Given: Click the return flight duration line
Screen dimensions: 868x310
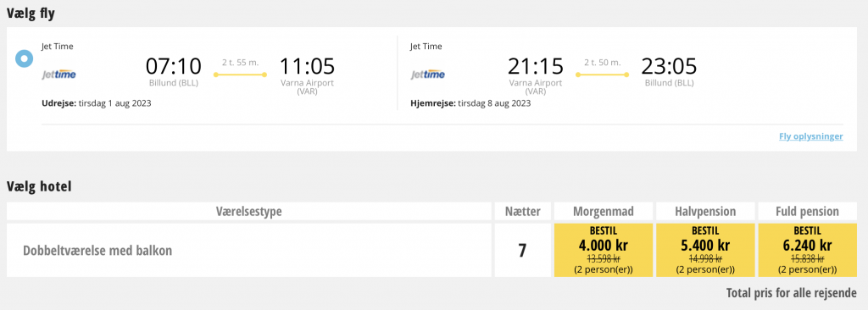Looking at the screenshot, I should [x=603, y=75].
